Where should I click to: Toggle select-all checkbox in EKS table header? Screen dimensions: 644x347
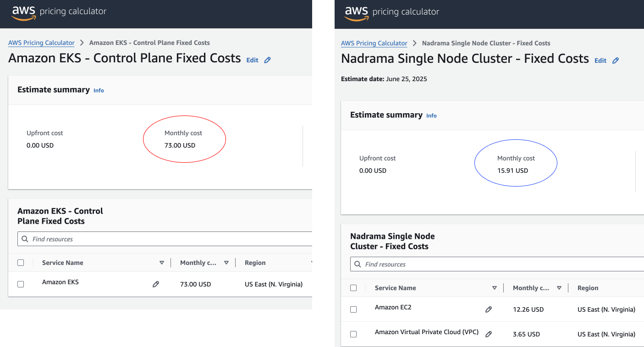coord(21,263)
